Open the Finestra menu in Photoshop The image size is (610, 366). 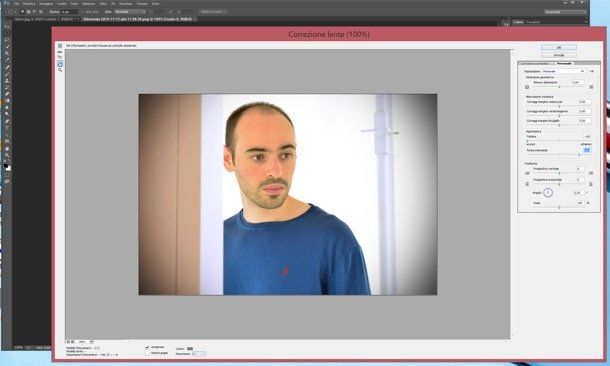[x=142, y=4]
